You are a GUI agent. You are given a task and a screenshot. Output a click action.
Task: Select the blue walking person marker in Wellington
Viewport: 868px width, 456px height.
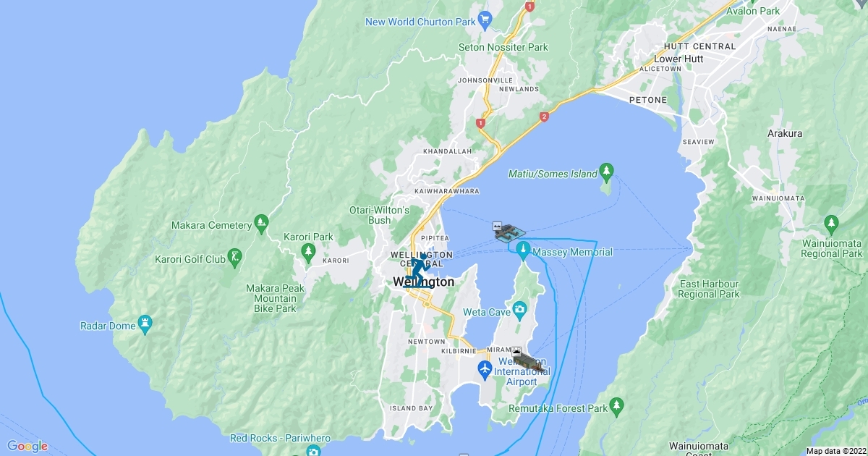coord(418,271)
